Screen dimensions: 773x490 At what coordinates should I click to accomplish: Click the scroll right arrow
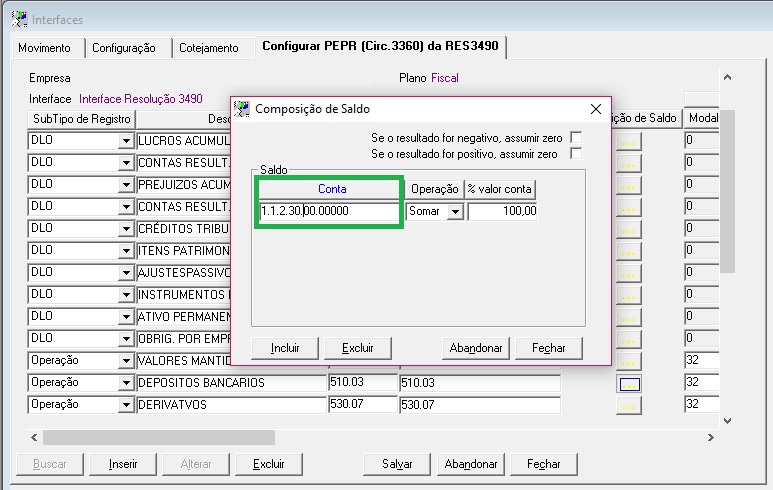coord(710,437)
